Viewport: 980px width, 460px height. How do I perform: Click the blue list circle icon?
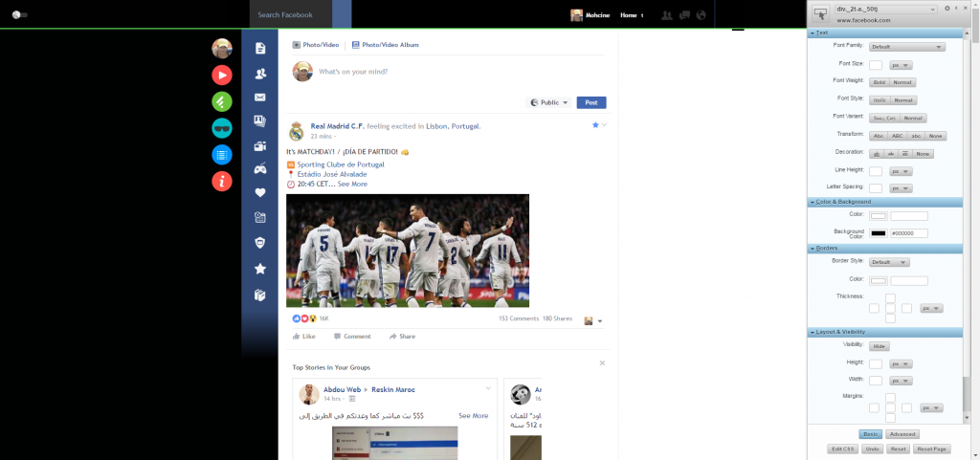[x=222, y=154]
